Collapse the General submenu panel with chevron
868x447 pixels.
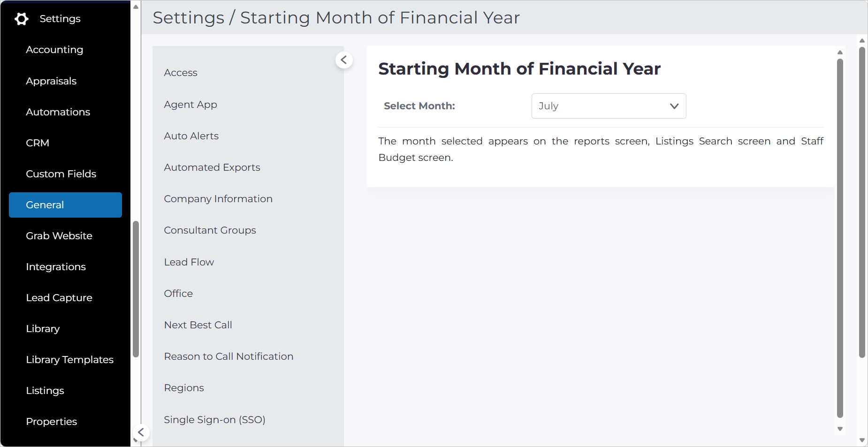[344, 60]
